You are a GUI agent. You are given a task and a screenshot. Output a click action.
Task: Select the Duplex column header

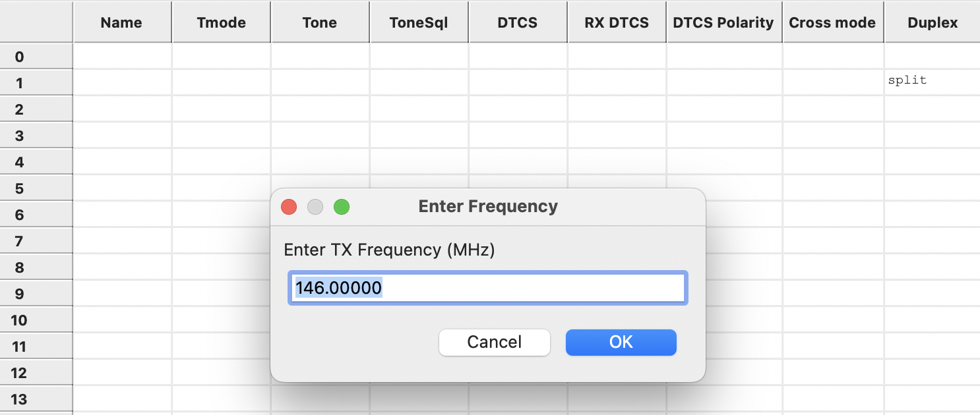(x=933, y=22)
